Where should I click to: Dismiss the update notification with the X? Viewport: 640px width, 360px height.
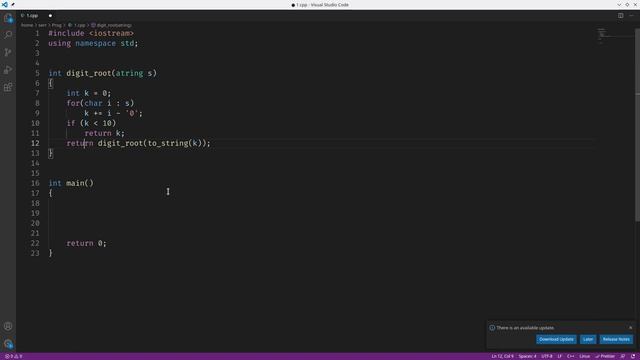[x=630, y=328]
